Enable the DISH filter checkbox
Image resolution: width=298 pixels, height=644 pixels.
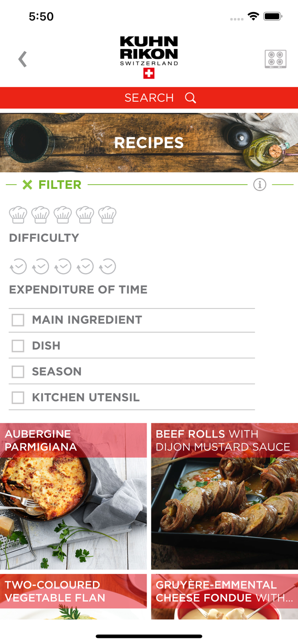pyautogui.click(x=17, y=346)
